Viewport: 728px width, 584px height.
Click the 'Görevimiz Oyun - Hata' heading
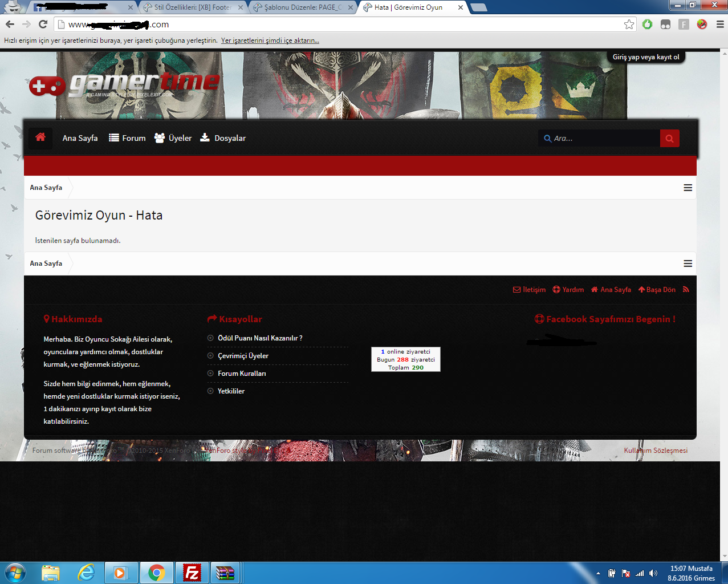[x=99, y=216]
